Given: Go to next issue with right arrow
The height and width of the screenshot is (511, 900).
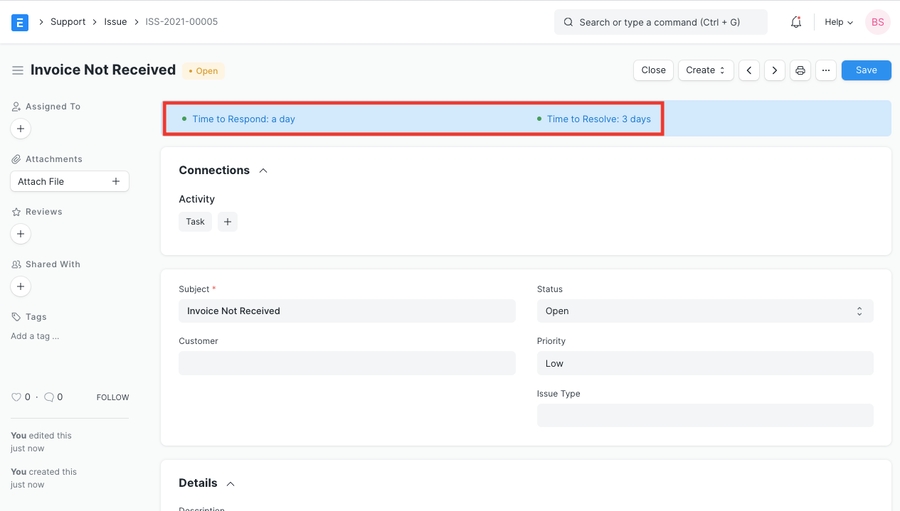Looking at the screenshot, I should pos(775,71).
